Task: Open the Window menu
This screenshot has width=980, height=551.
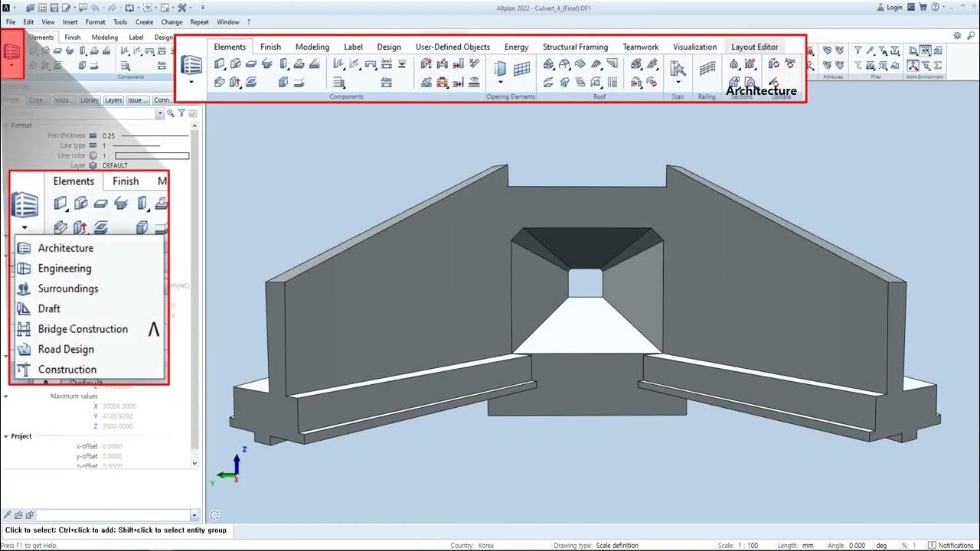Action: (228, 22)
